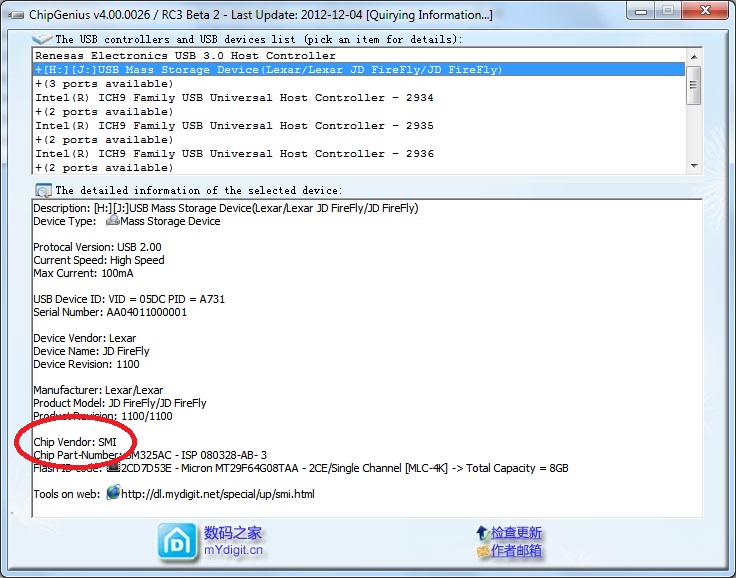
Task: Click the 'Device Name: JD FireFly' line
Action: [x=91, y=351]
